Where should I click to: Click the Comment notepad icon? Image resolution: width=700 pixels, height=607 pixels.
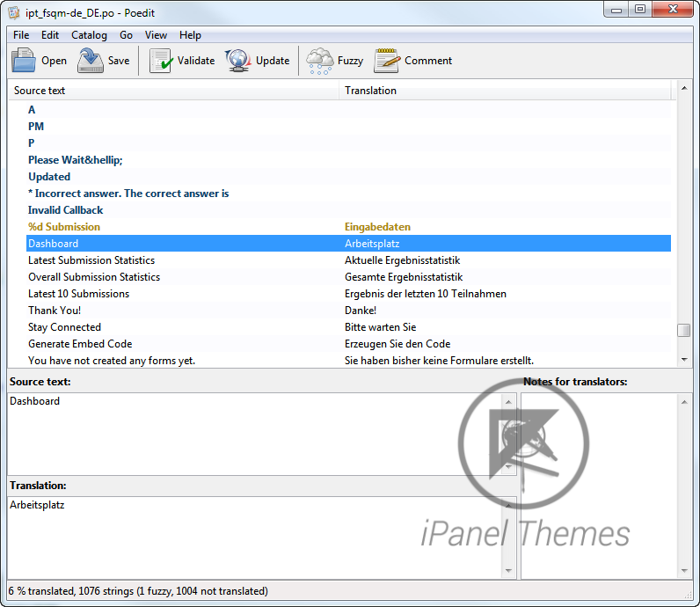tap(387, 61)
